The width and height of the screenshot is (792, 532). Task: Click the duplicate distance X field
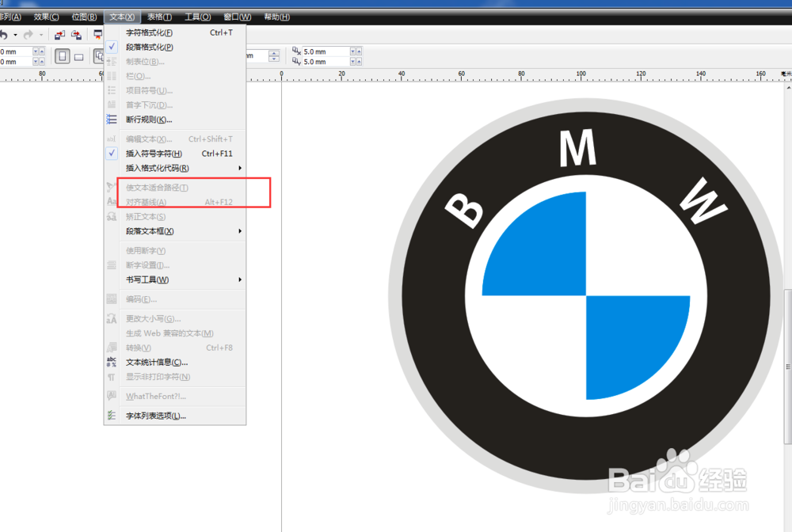point(326,51)
